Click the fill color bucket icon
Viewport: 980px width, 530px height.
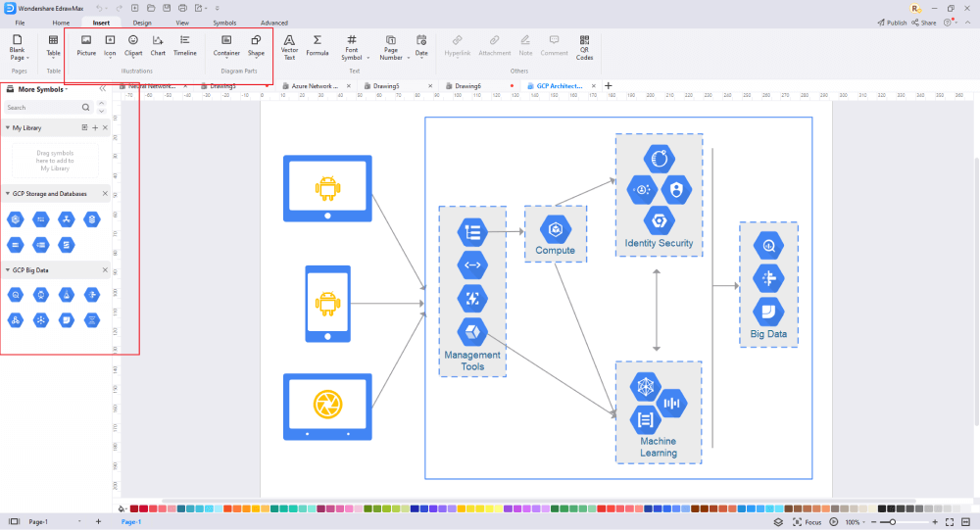tap(122, 508)
